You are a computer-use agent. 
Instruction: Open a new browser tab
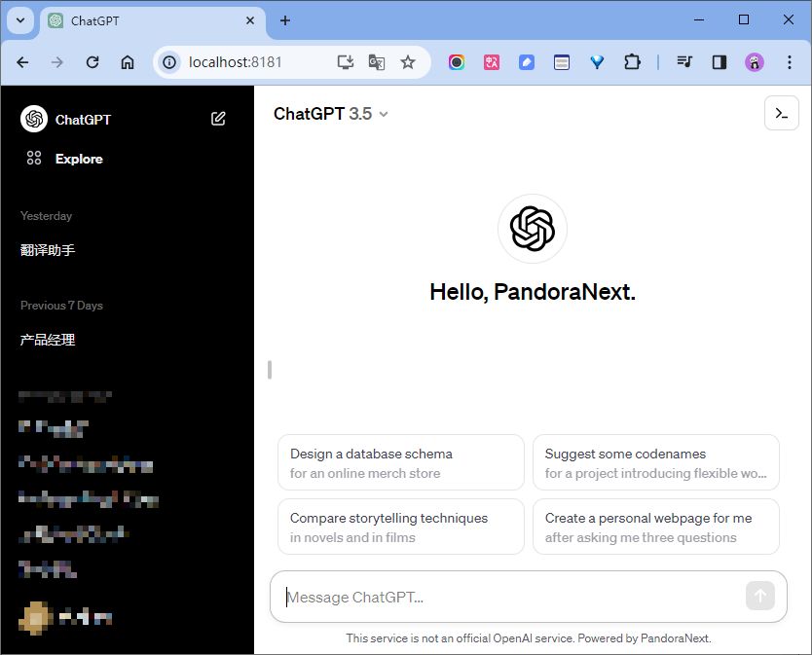[285, 20]
